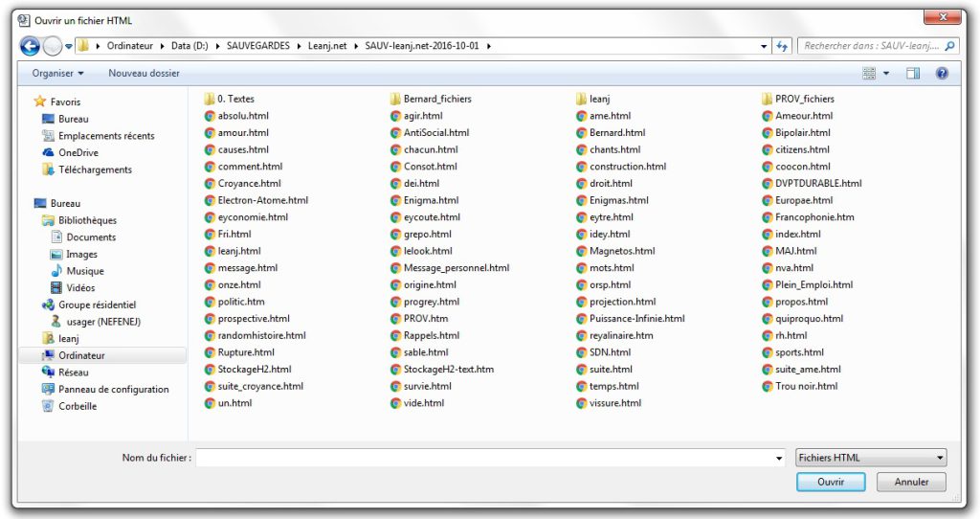Open the Bernard_fichiers folder
Viewport: 980px width, 519px height.
click(436, 99)
